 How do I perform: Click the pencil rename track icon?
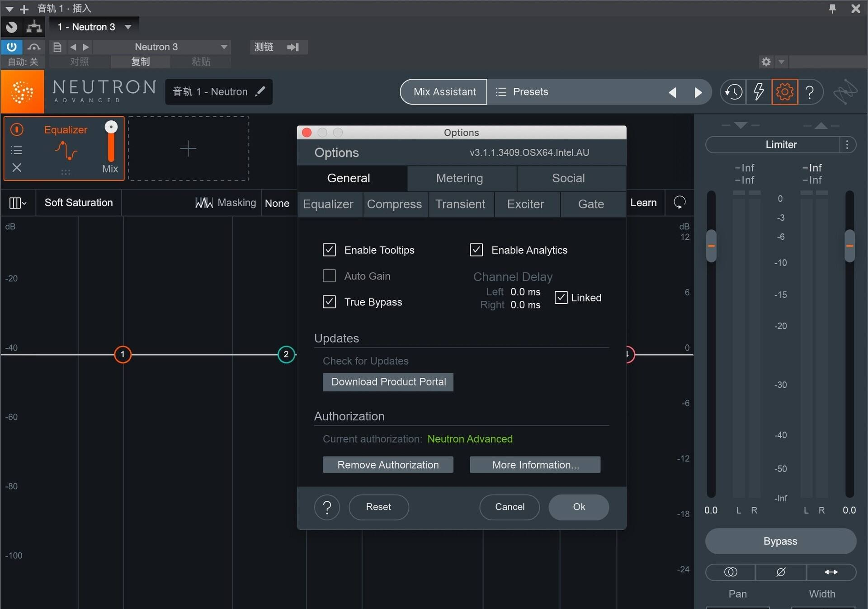point(260,91)
